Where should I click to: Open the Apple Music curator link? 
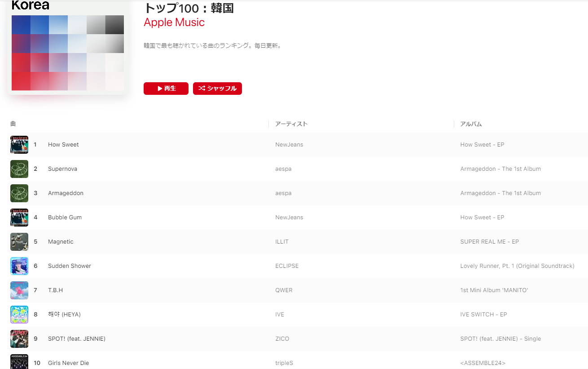[174, 22]
